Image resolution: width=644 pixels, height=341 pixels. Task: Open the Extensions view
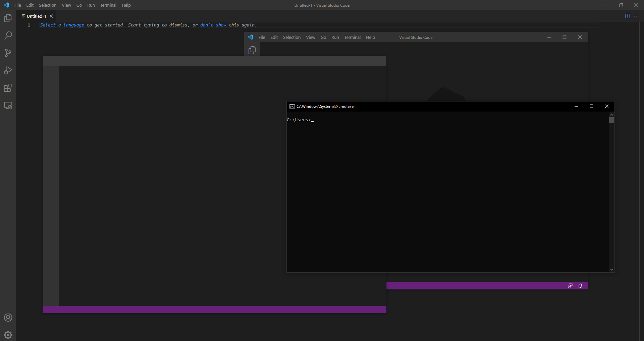point(8,88)
